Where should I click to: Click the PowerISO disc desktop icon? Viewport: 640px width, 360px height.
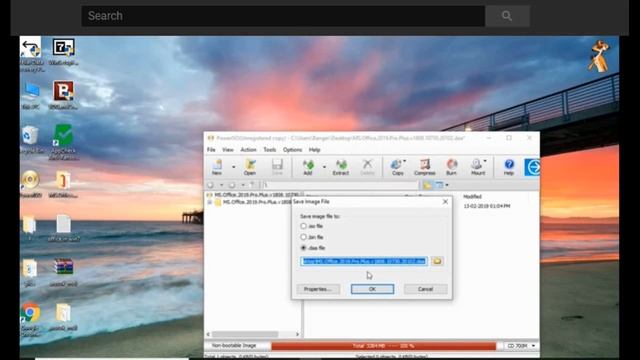point(31,184)
